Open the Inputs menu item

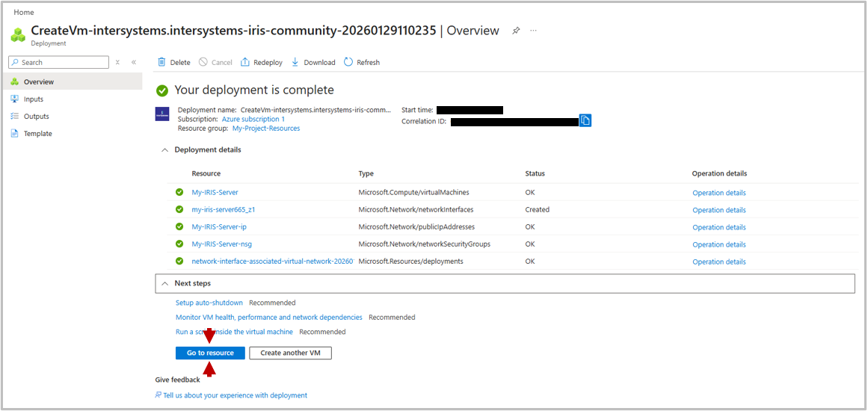pyautogui.click(x=33, y=99)
